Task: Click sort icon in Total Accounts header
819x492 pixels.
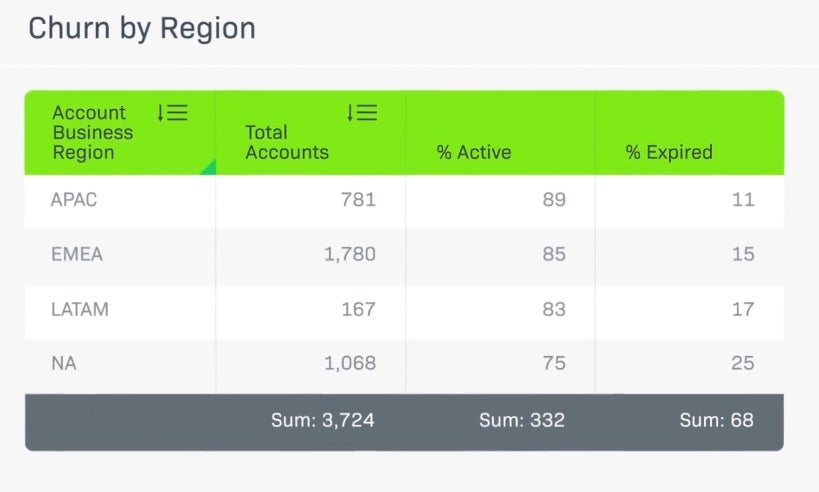Action: [x=362, y=113]
